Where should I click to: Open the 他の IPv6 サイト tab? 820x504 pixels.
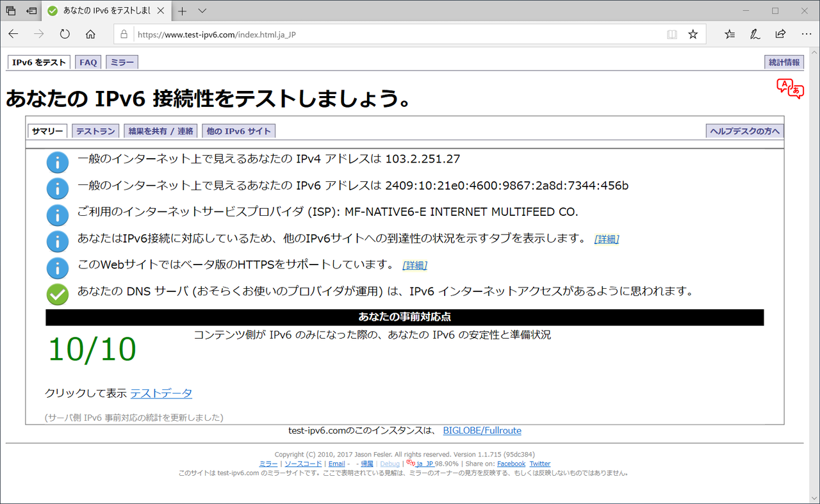239,131
